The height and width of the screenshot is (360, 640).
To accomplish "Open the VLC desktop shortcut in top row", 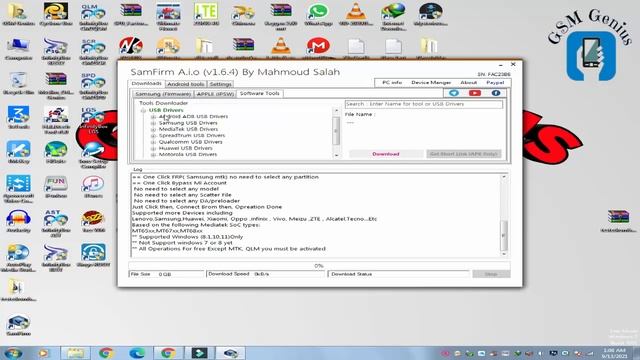I will [x=356, y=14].
